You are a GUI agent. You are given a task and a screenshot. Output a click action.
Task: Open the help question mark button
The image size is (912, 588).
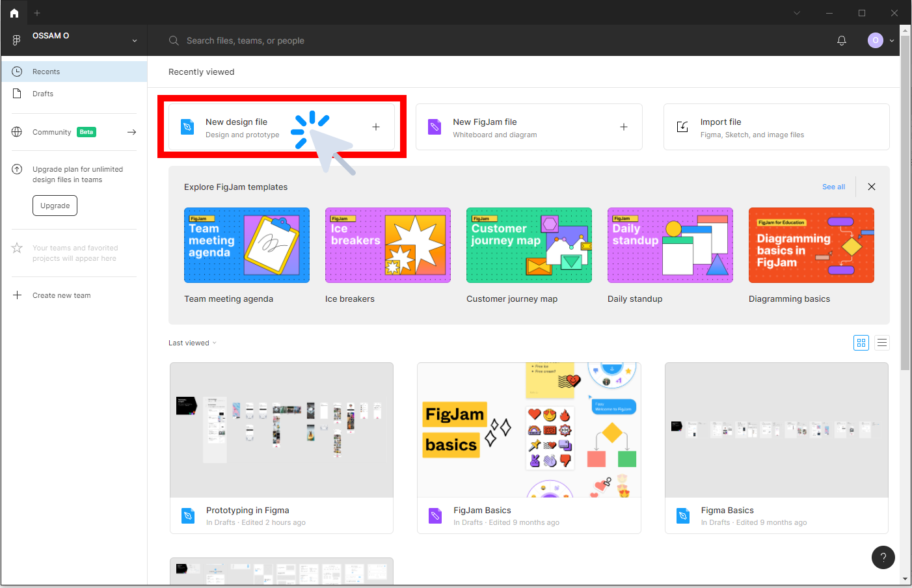883,557
